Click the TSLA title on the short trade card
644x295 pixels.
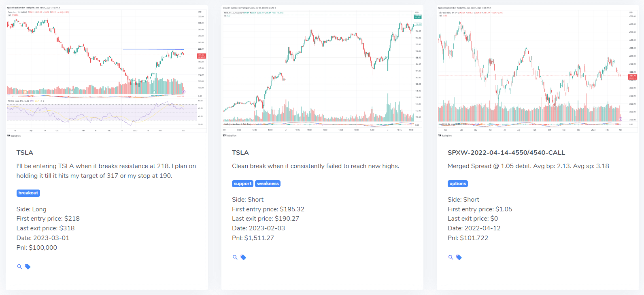(x=240, y=153)
